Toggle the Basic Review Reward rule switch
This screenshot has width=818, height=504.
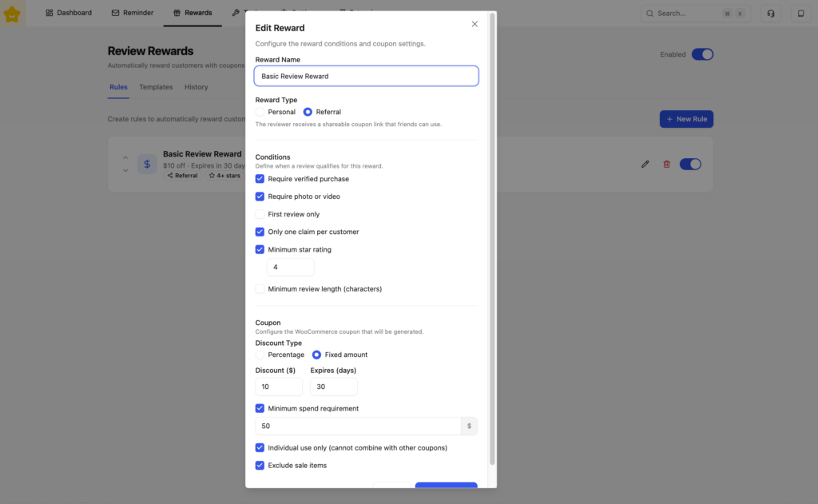[x=690, y=165]
